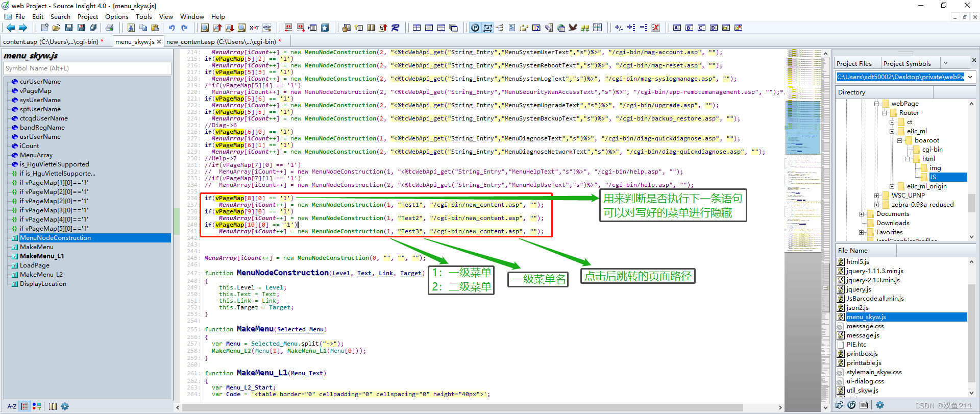Expand the e8c_ml_origin folder node
Image resolution: width=980 pixels, height=414 pixels.
pos(892,186)
